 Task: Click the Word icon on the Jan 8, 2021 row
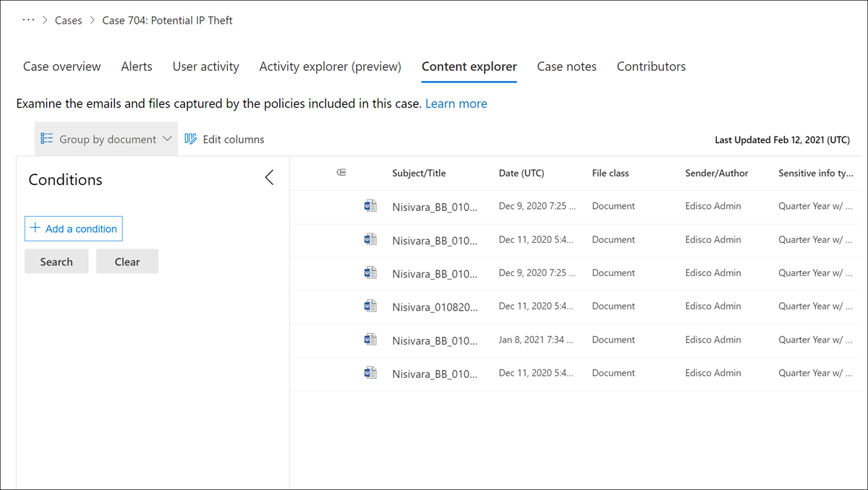[x=370, y=340]
